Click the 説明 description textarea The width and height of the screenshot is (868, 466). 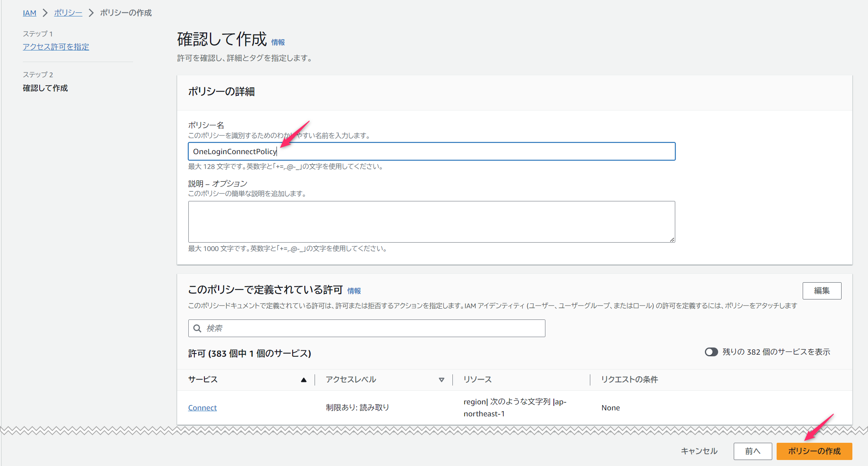click(432, 221)
